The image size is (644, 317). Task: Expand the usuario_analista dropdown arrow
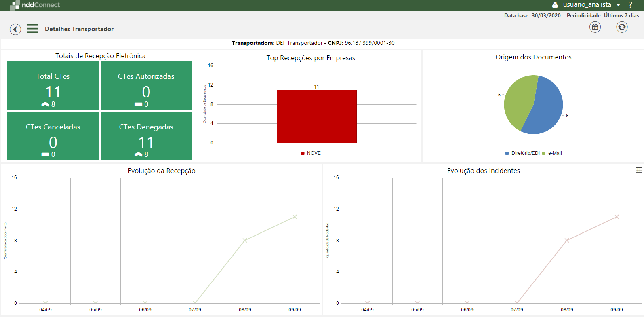[x=618, y=5]
